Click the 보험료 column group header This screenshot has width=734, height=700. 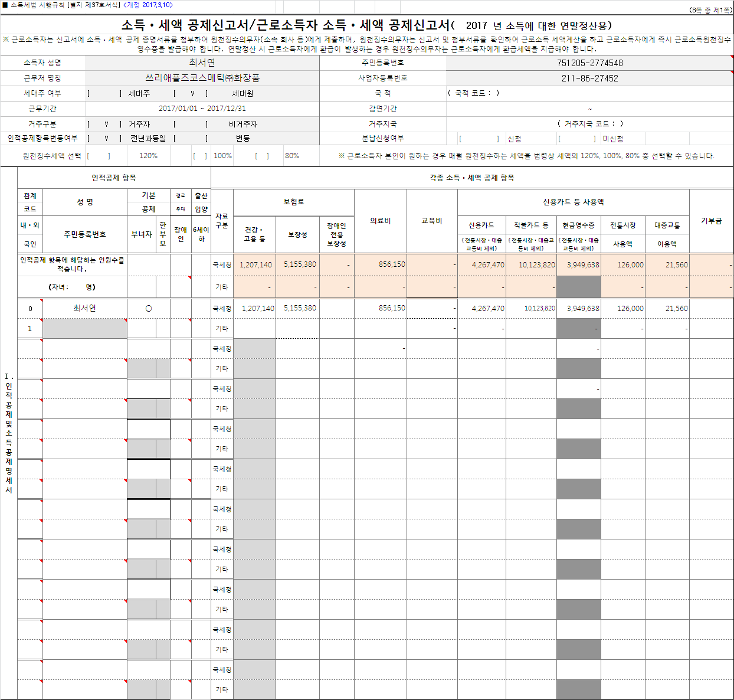pos(294,202)
